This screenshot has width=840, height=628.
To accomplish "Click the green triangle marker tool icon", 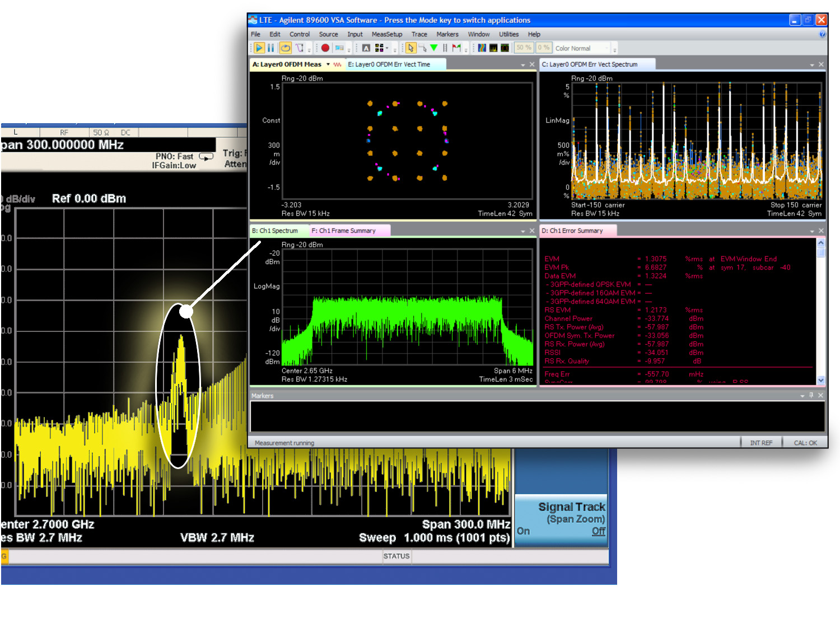I will [433, 48].
